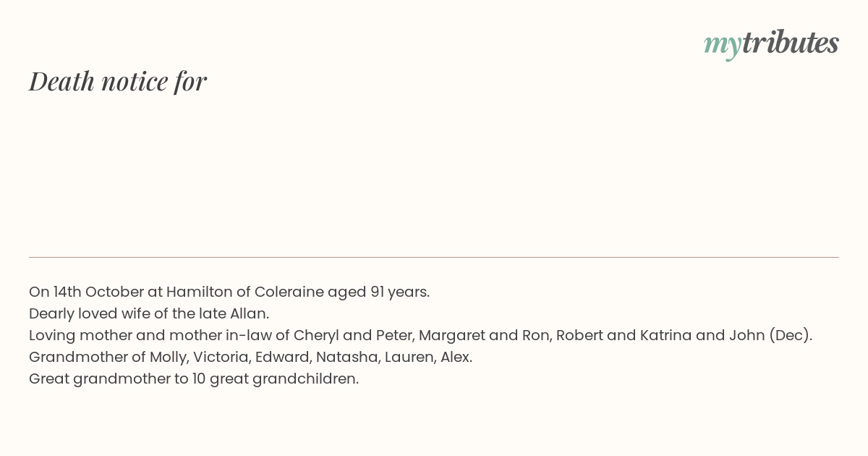Click the text "aged 91 years."
The width and height of the screenshot is (868, 456).
tap(379, 292)
